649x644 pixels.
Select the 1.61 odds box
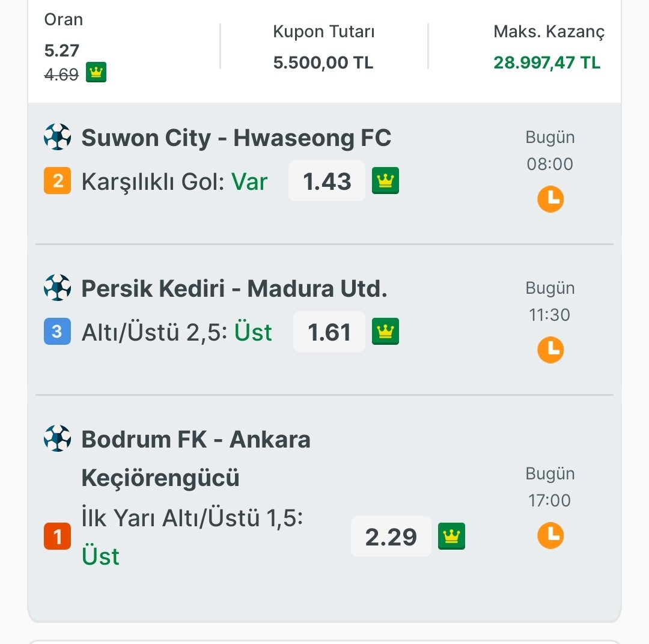pyautogui.click(x=329, y=332)
